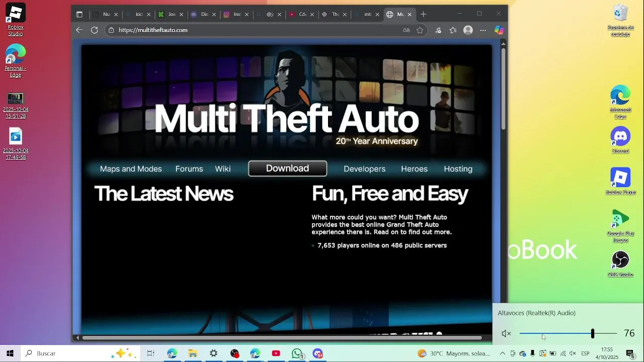Click the 'Altavoces (Realtek(R) Audio)' label
The image size is (644, 362).
[536, 313]
